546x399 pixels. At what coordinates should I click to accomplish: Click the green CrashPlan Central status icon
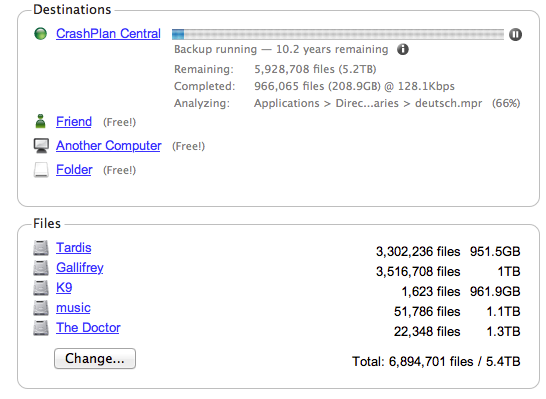40,34
